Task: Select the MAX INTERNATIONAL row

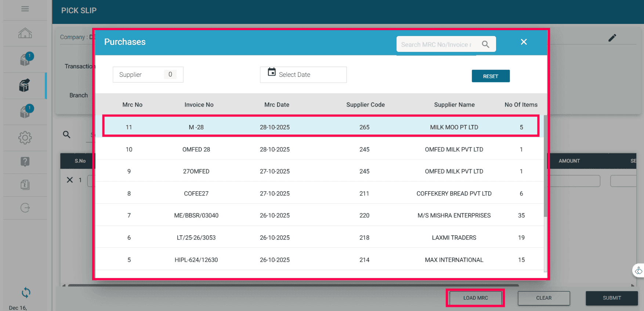Action: pyautogui.click(x=319, y=260)
